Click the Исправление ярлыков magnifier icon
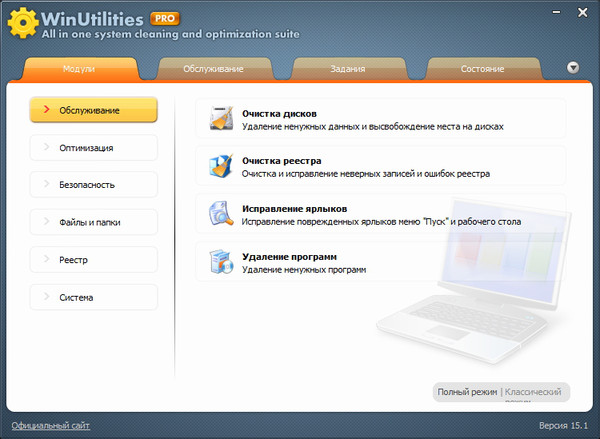This screenshot has height=439, width=600. tap(220, 213)
